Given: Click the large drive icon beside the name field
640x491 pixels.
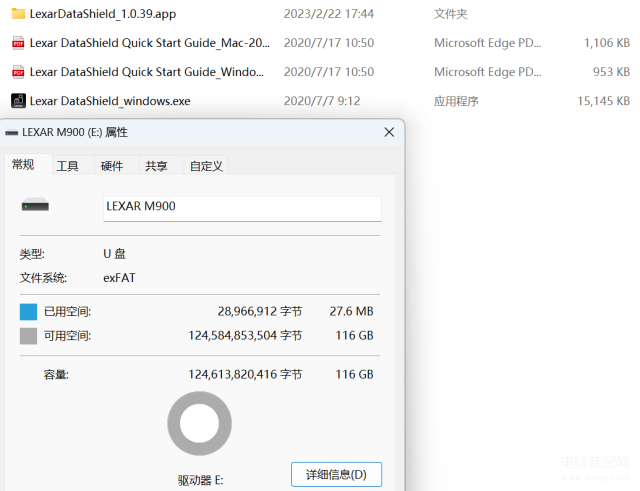Looking at the screenshot, I should [35, 205].
